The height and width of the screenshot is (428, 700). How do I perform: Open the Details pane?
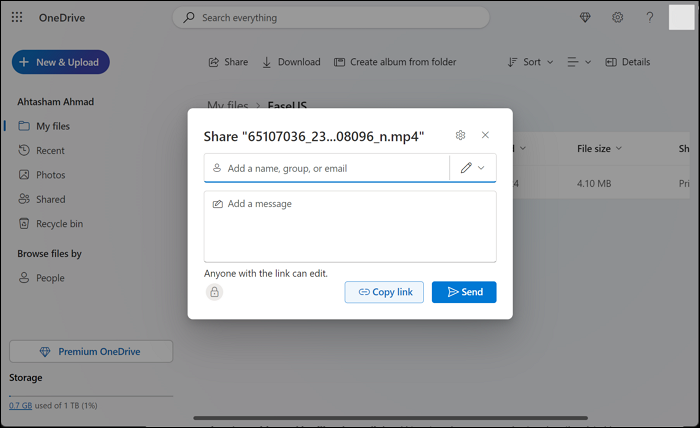pyautogui.click(x=628, y=62)
